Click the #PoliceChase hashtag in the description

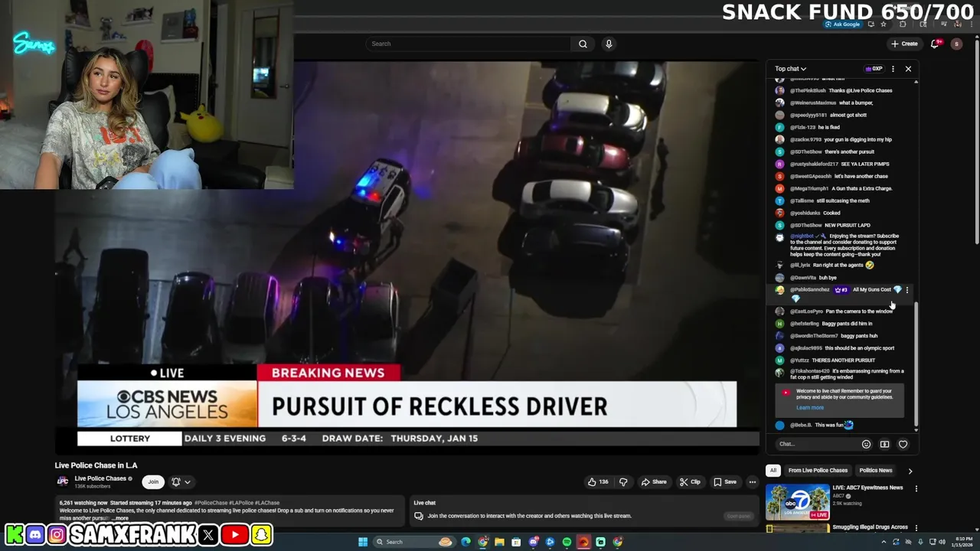211,503
